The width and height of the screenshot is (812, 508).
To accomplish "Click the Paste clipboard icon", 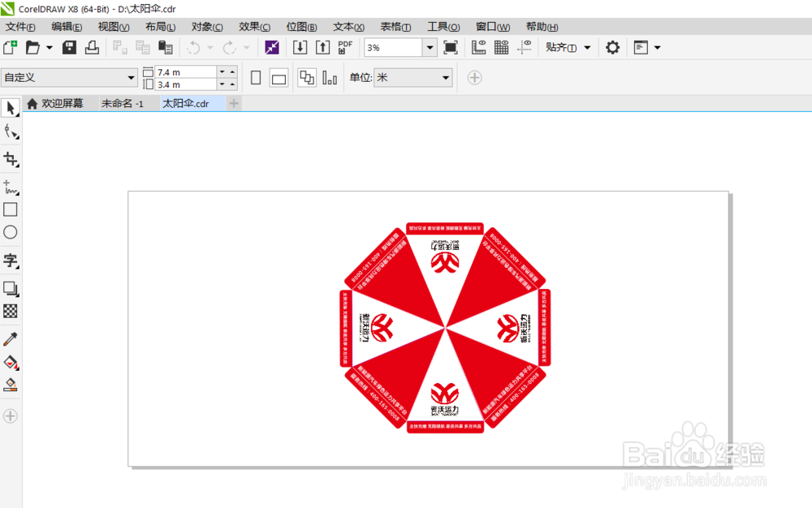I will [x=165, y=48].
